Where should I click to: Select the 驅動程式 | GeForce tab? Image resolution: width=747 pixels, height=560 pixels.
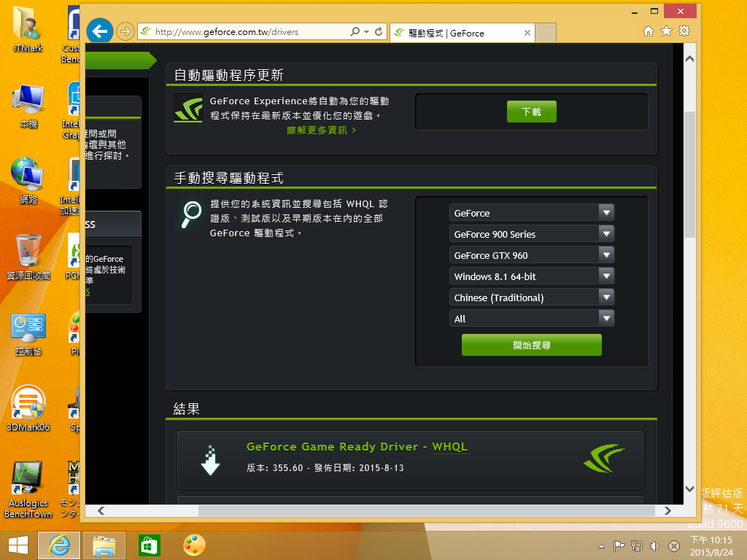click(462, 33)
